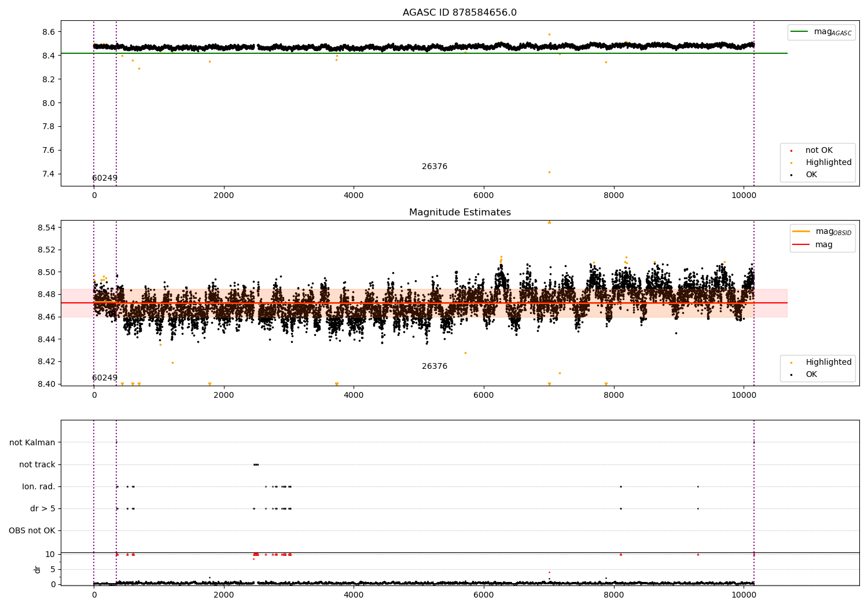Click the 2000 x-axis tick of the top plot
868x608 pixels.
224,195
